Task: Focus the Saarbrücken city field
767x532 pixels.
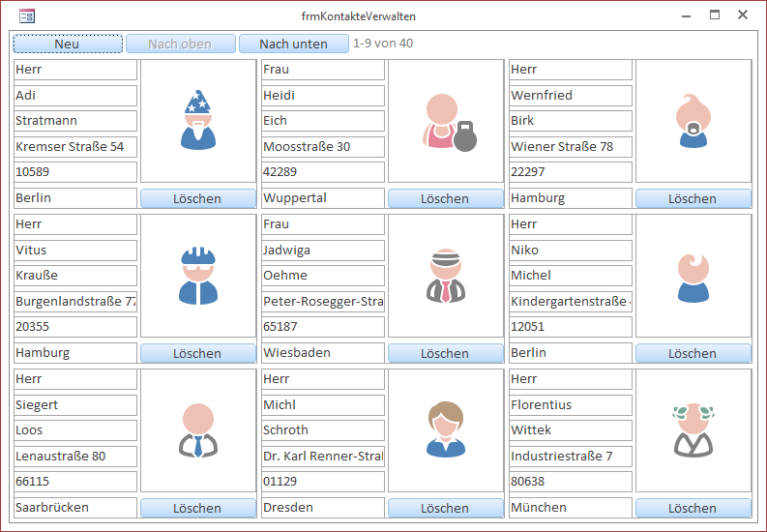Action: point(75,508)
